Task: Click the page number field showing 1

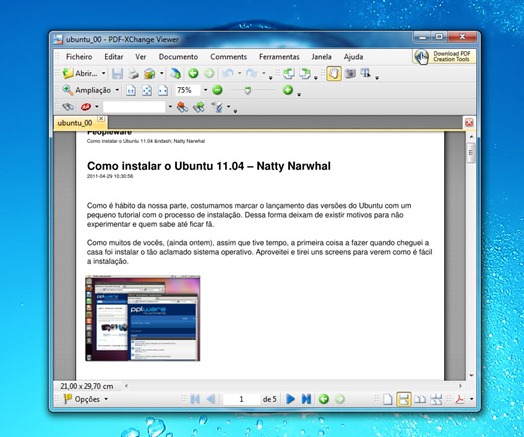Action: coord(241,399)
